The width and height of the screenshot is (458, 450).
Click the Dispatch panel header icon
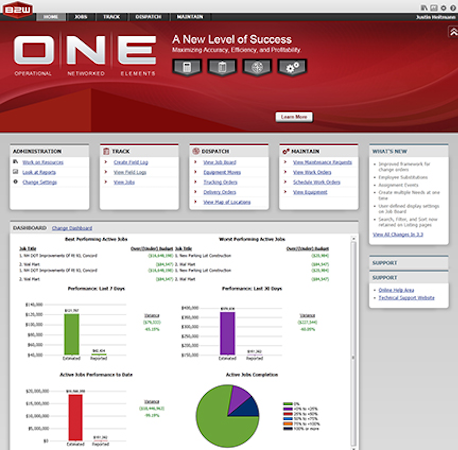[x=196, y=151]
